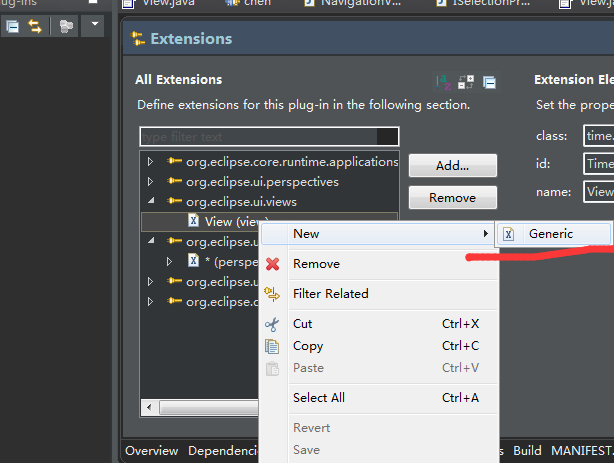Click the Filter Related icon in context menu
614x463 pixels.
coord(272,294)
